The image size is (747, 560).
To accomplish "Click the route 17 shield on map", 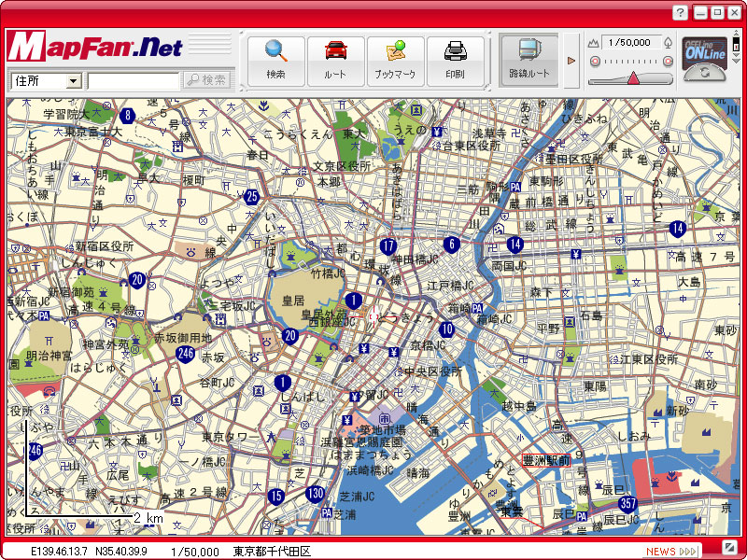I will coord(388,246).
